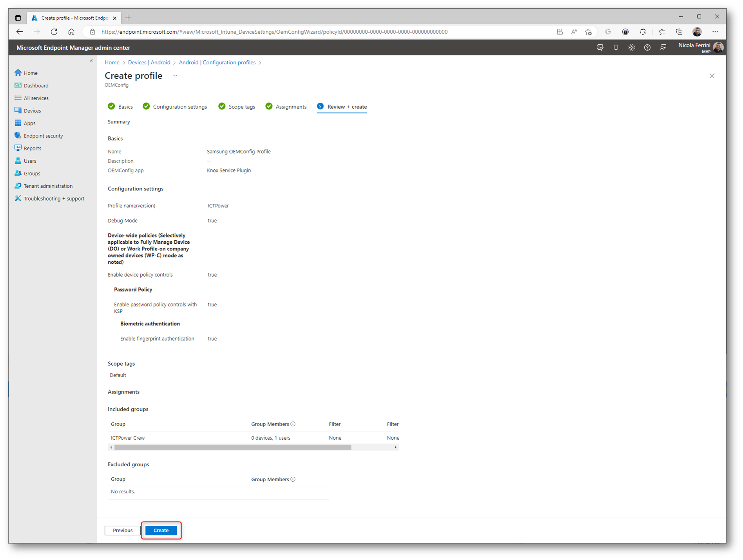Click the browser profile picture
The height and width of the screenshot is (560, 743).
697,32
